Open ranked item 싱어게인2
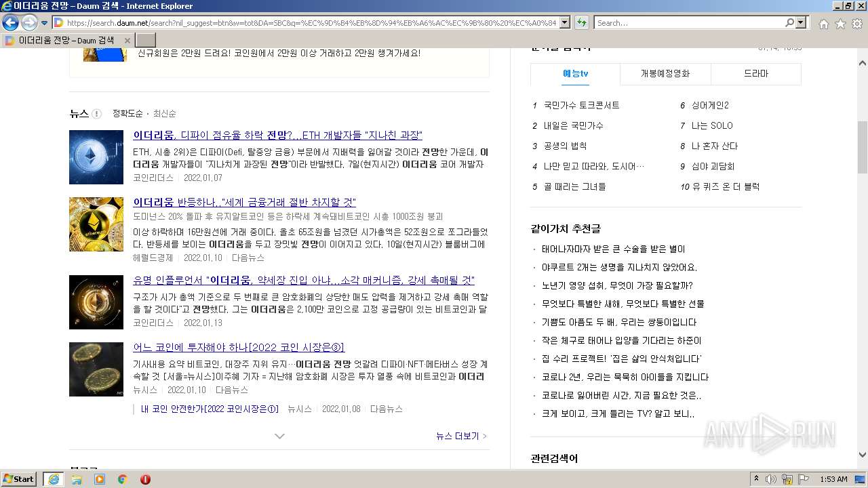The width and height of the screenshot is (868, 488). coord(710,106)
